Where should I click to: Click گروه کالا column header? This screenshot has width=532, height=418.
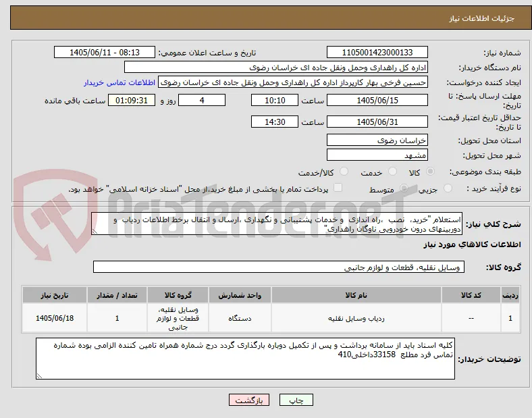click(178, 295)
